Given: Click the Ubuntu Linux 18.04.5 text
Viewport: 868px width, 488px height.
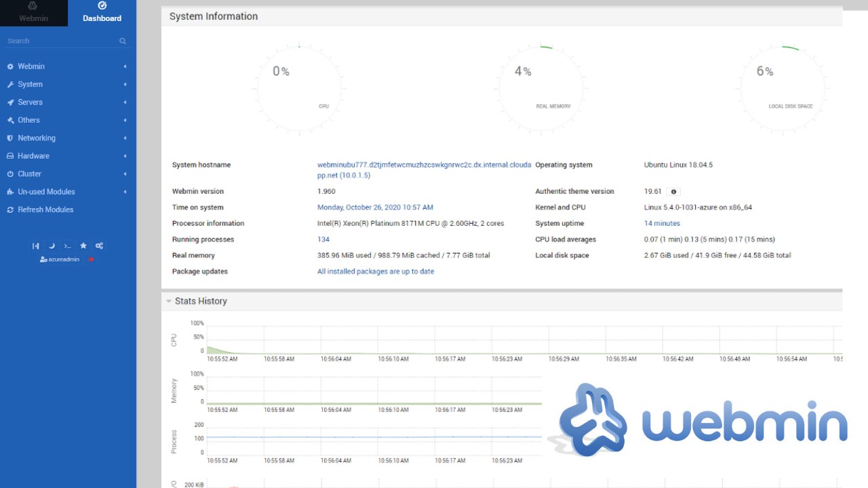Looking at the screenshot, I should [x=678, y=165].
